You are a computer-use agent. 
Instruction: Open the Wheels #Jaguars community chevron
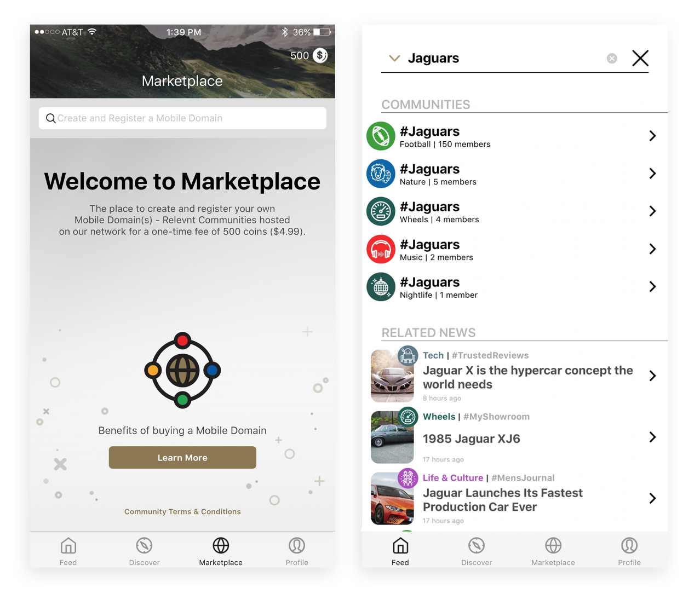[x=652, y=211]
